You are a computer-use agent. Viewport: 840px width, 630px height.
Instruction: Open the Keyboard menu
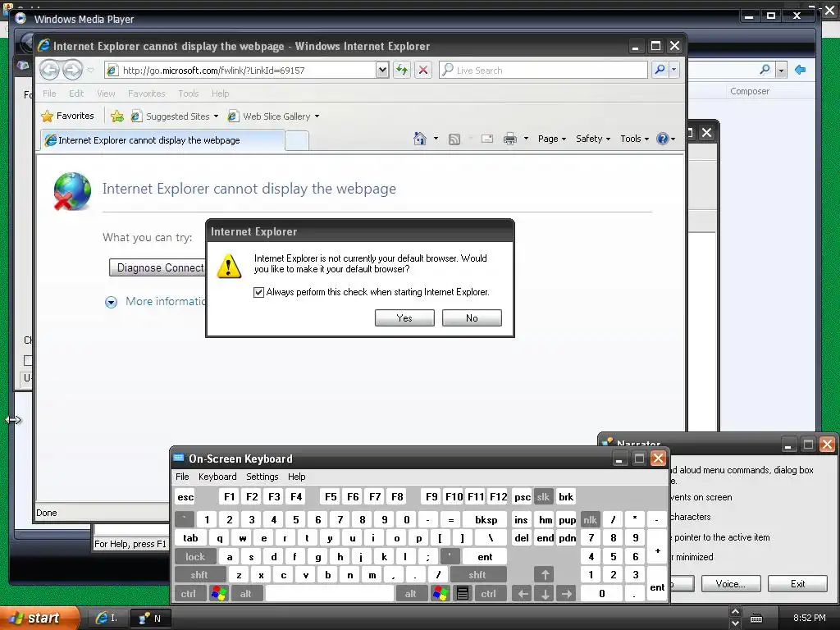coord(217,477)
